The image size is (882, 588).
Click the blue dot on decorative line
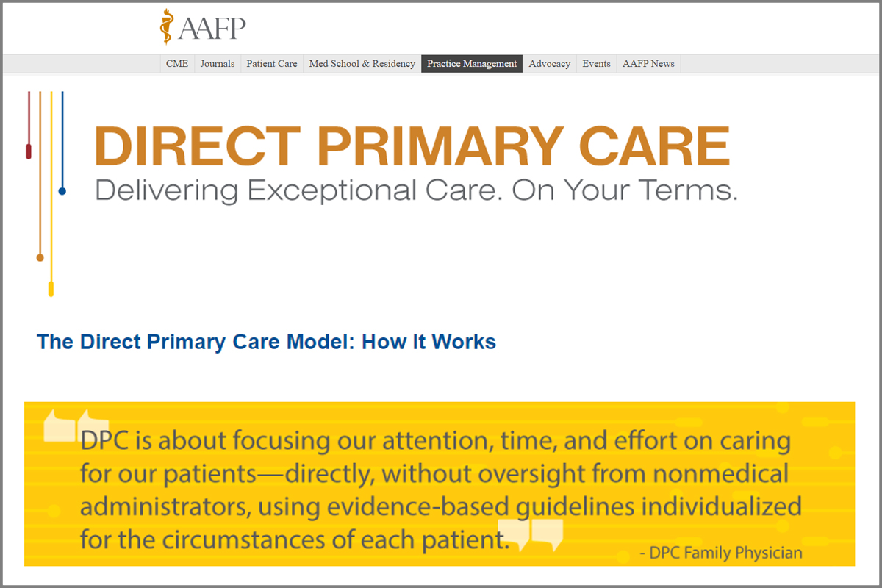(x=62, y=191)
